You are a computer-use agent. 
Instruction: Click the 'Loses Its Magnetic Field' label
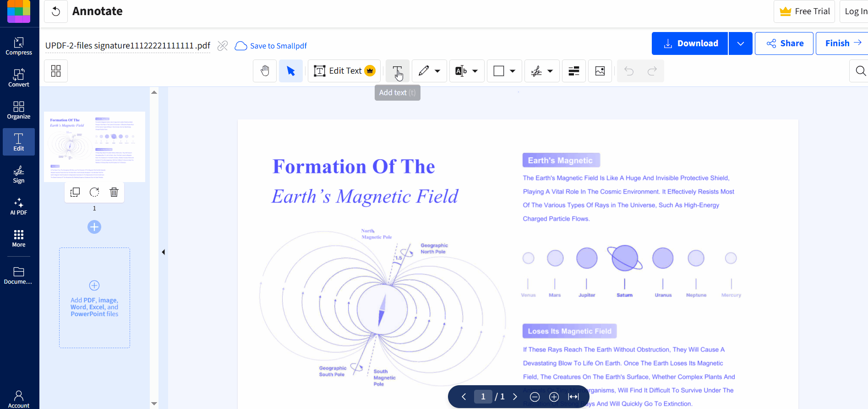pyautogui.click(x=569, y=331)
